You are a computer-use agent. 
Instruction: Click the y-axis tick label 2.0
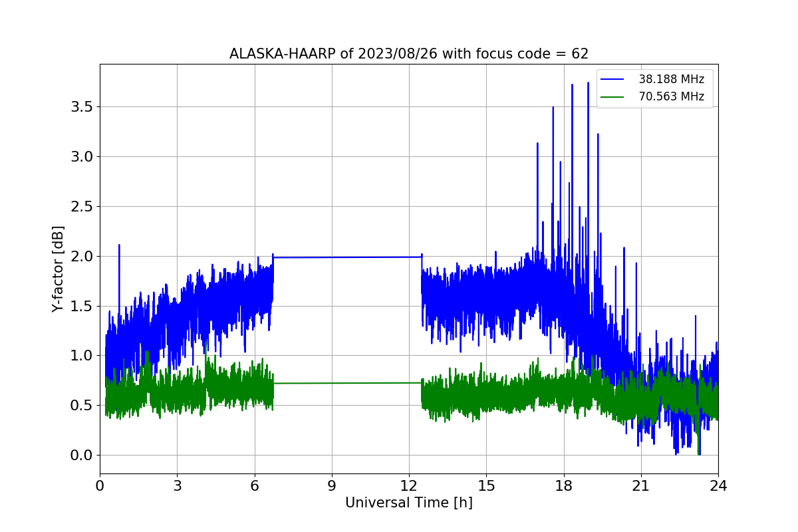tap(82, 256)
